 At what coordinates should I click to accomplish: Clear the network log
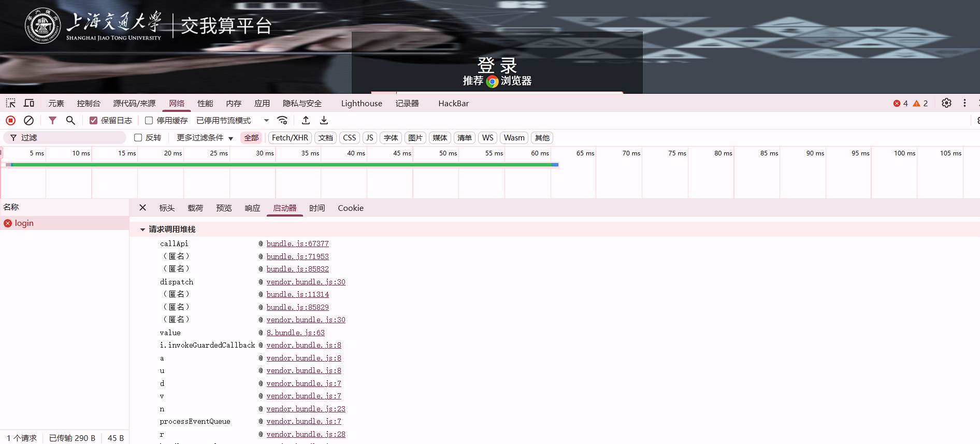(29, 121)
